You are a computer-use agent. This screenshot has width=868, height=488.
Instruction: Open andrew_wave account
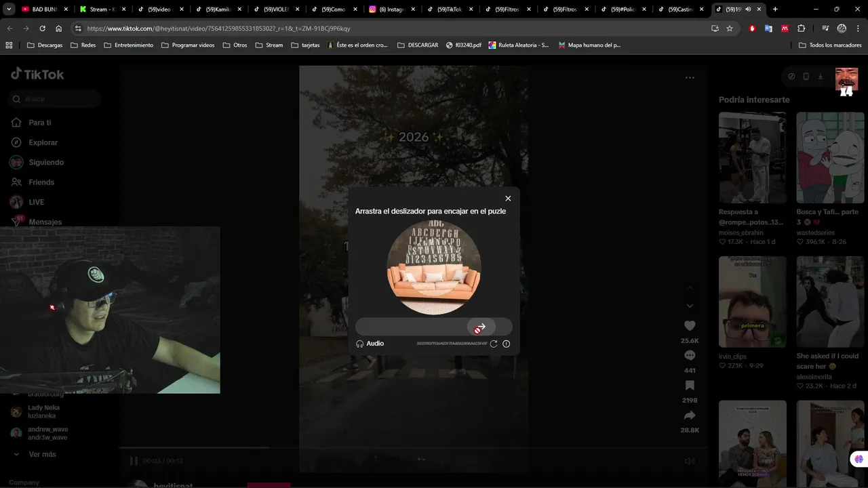pos(39,433)
